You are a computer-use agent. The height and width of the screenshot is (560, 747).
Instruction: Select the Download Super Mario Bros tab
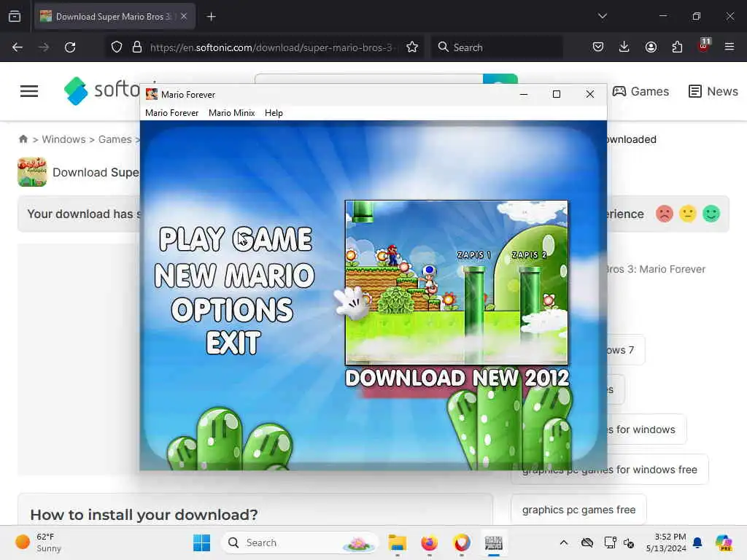pos(115,17)
